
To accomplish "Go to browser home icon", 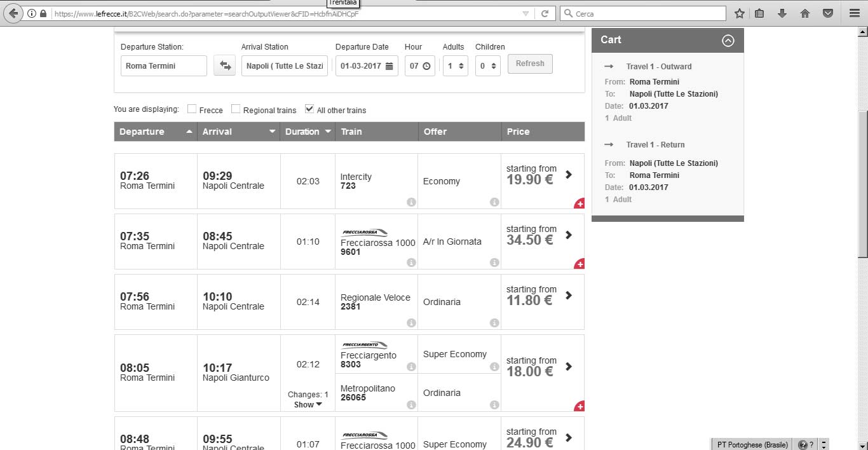I will (805, 13).
